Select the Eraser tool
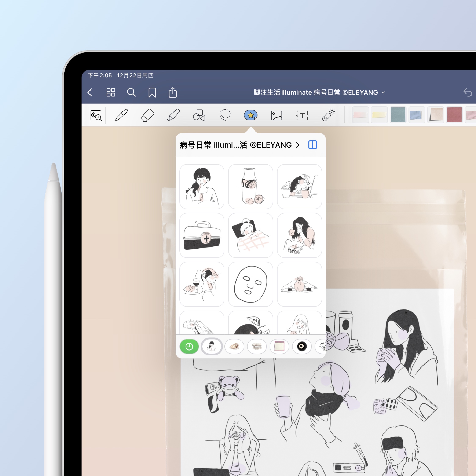Screen dimensions: 476x476 [147, 115]
